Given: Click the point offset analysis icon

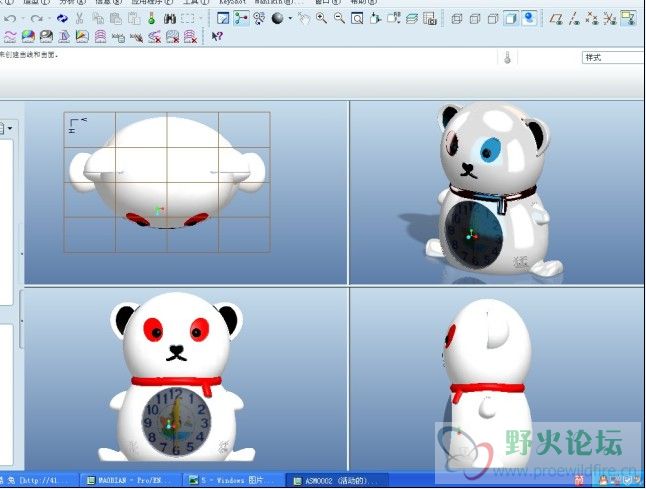Looking at the screenshot, I should click(118, 37).
